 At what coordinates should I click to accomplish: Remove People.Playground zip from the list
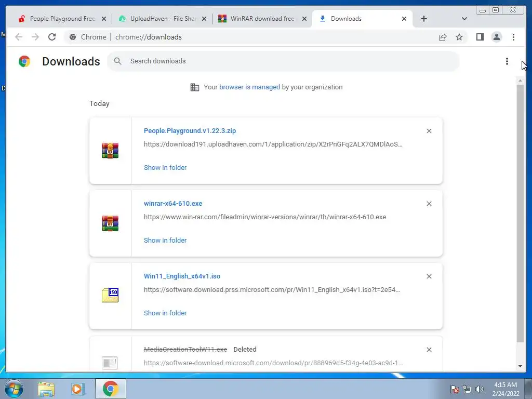pos(429,131)
